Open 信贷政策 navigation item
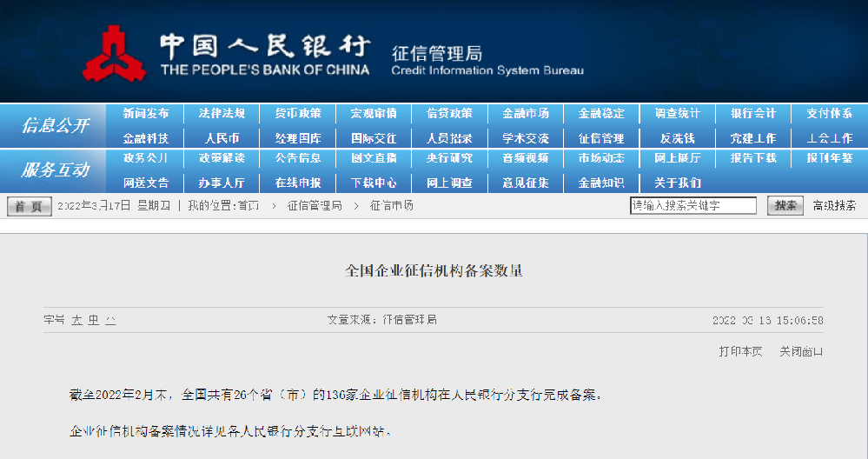The image size is (868, 459). [449, 114]
